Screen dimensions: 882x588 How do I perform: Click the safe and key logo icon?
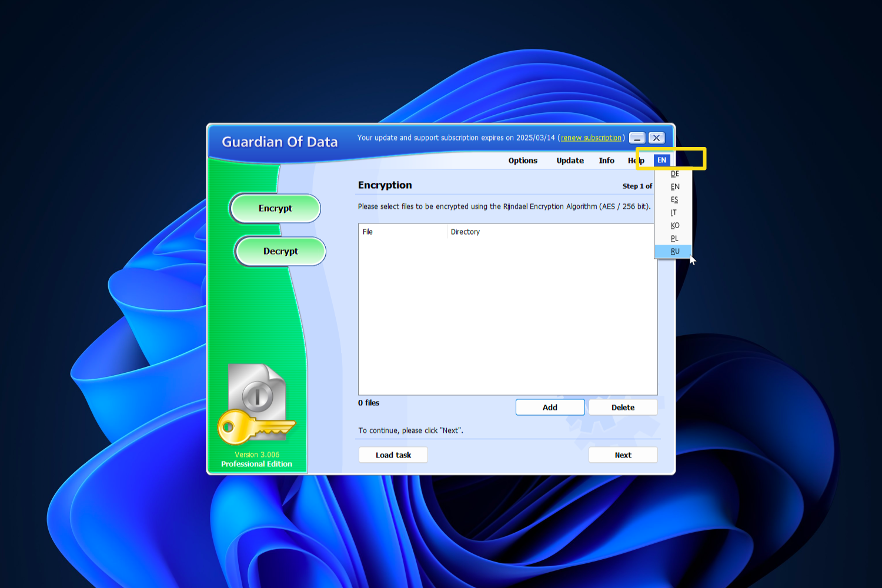(257, 405)
